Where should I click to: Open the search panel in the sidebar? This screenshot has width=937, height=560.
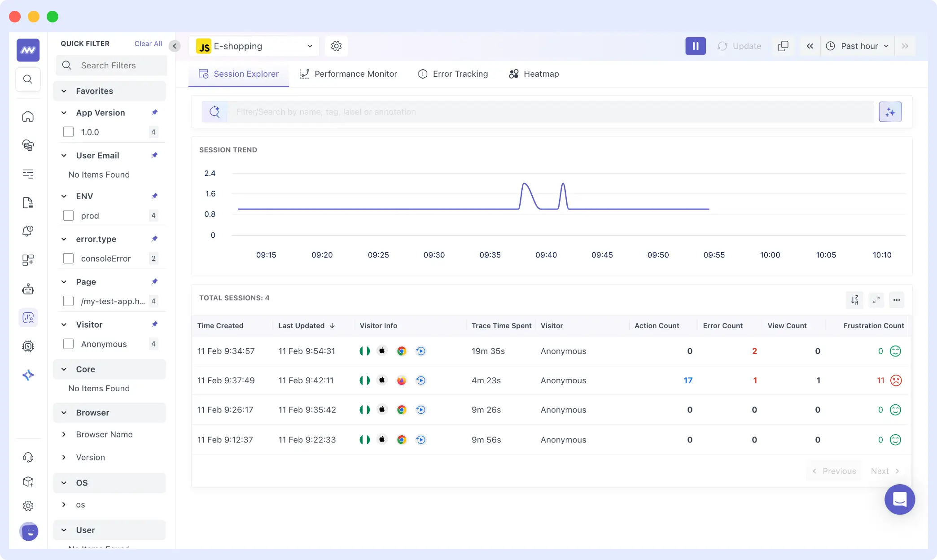[28, 79]
